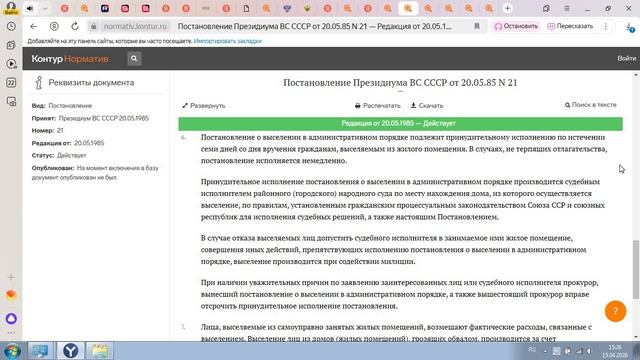This screenshot has height=360, width=640.
Task: Click the address bar domain normativ.kontur.ru
Action: click(x=135, y=27)
